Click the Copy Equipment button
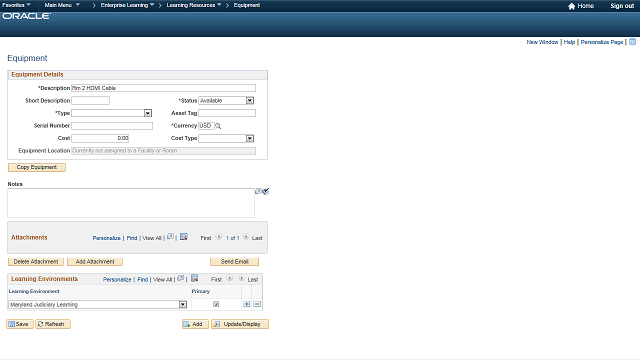This screenshot has height=360, width=640. 37,167
